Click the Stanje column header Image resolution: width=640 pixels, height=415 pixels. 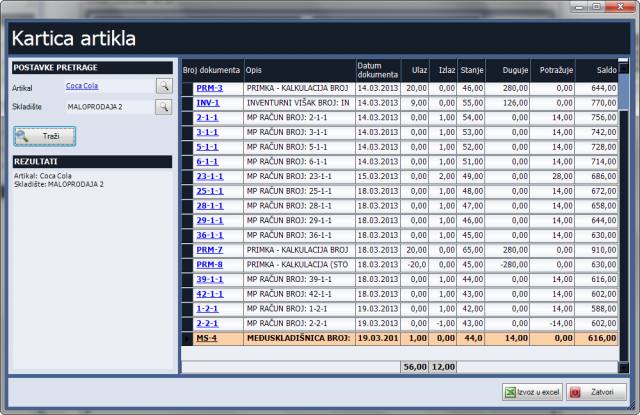click(x=472, y=70)
